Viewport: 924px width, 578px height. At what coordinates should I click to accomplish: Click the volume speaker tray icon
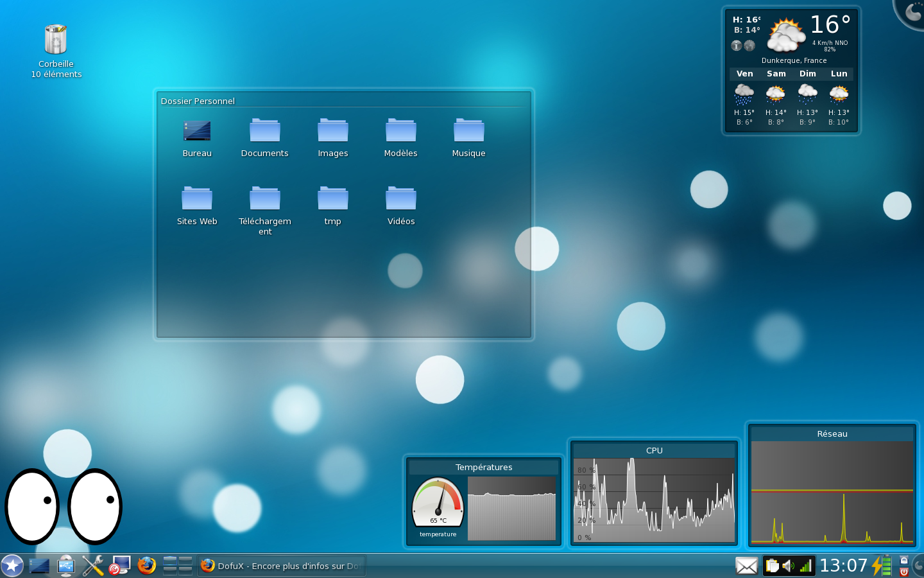[788, 566]
